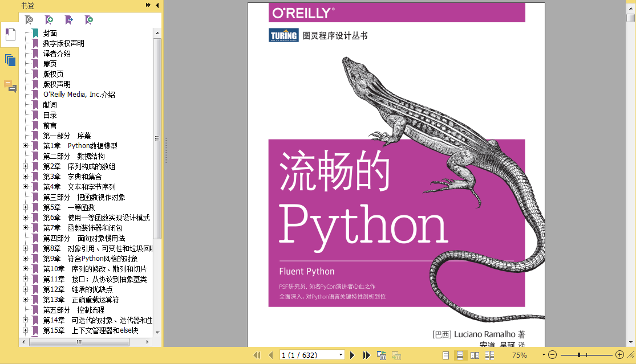
Task: Expand bookmark 第3章 字典和集合
Action: coord(25,177)
